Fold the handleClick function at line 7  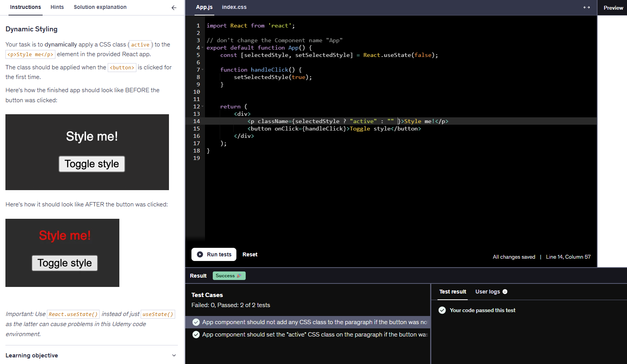click(x=203, y=70)
